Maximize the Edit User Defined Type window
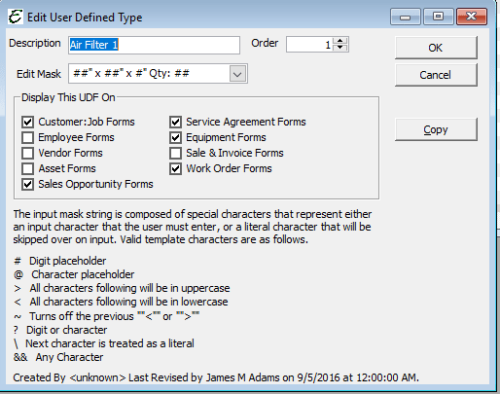 pyautogui.click(x=438, y=17)
